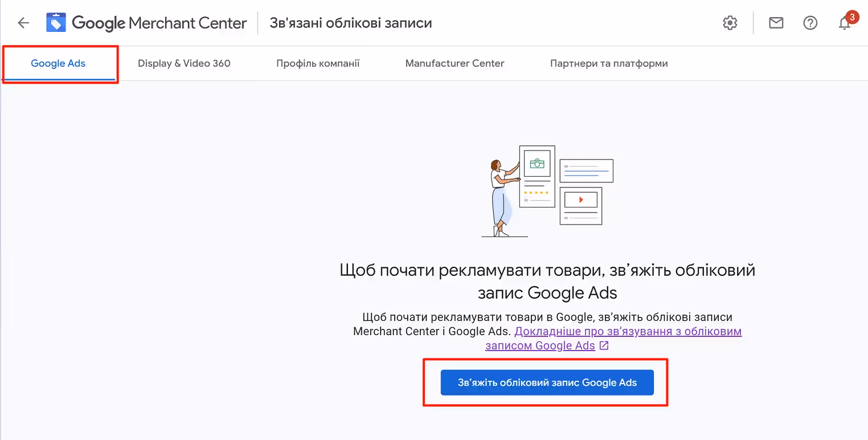Open the Профіль компанії tab
The width and height of the screenshot is (868, 440).
318,63
